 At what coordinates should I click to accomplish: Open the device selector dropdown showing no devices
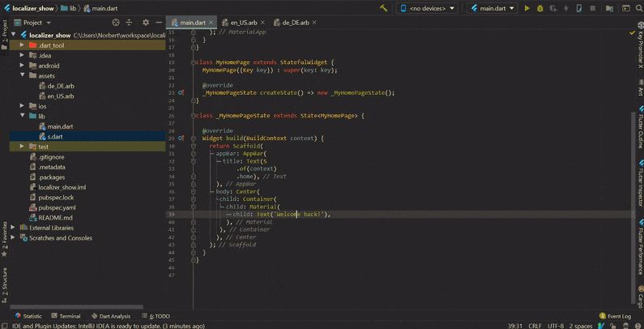point(428,8)
